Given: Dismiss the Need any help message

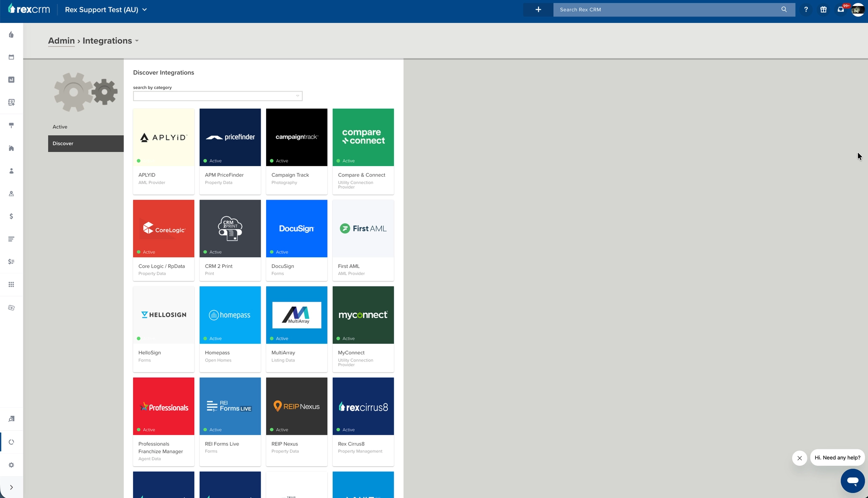Looking at the screenshot, I should click(800, 458).
